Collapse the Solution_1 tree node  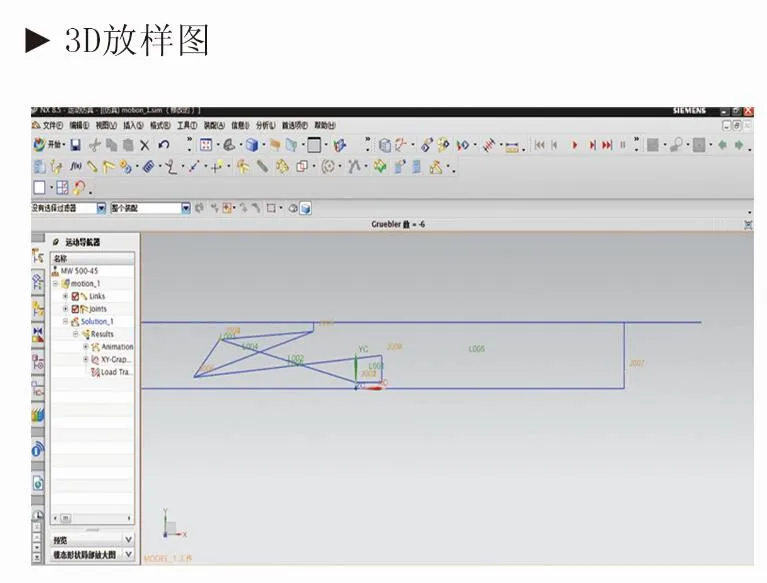pos(65,321)
